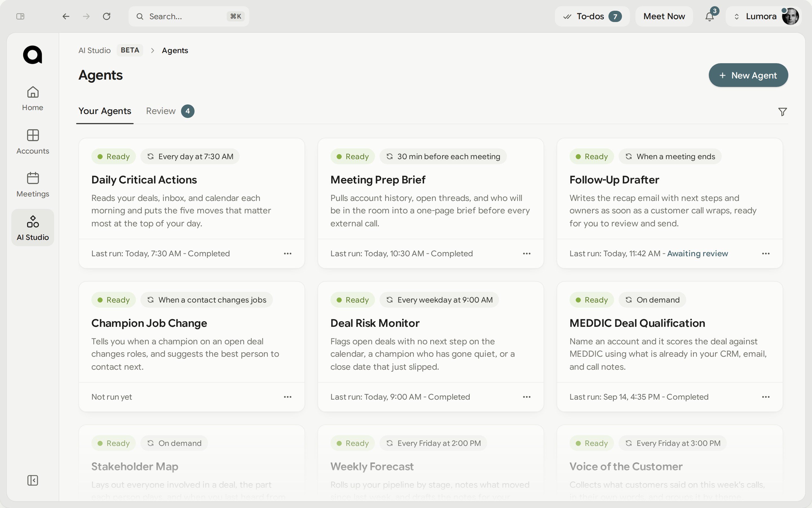
Task: Start a meeting with Meet Now
Action: coord(664,16)
